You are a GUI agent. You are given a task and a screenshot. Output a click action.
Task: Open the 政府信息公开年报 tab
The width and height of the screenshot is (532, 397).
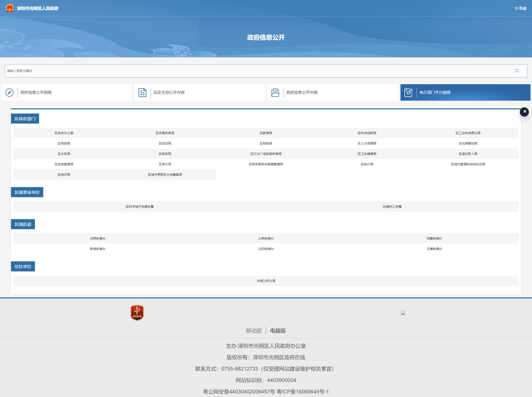(332, 93)
